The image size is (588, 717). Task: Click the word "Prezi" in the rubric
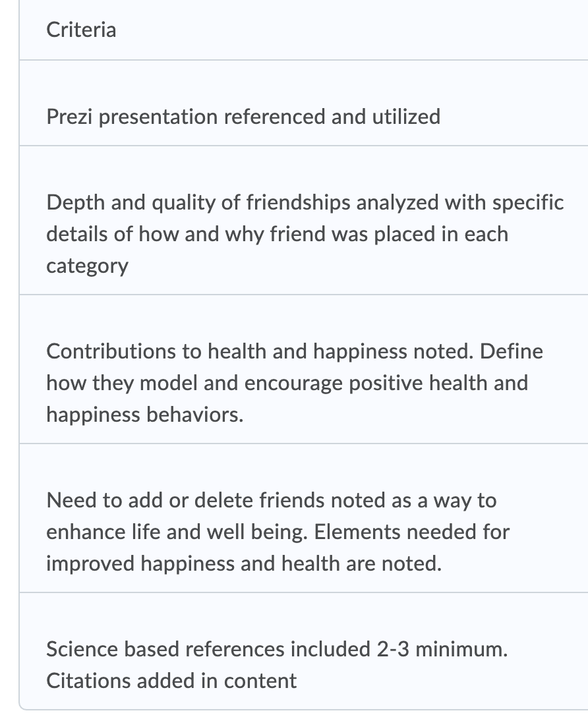[x=70, y=117]
